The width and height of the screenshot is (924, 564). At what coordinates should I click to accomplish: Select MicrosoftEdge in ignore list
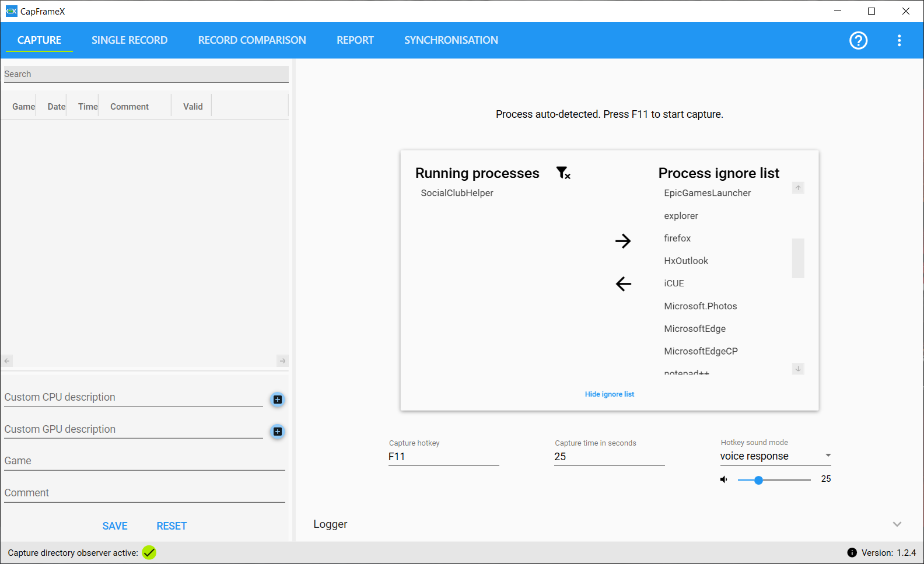(x=695, y=329)
